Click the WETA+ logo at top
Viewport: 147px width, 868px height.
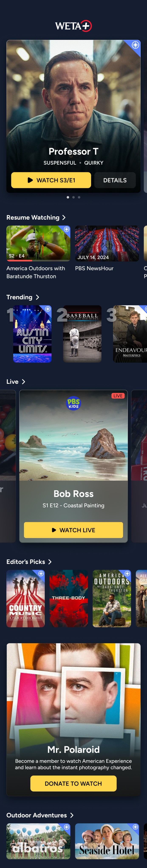(73, 26)
